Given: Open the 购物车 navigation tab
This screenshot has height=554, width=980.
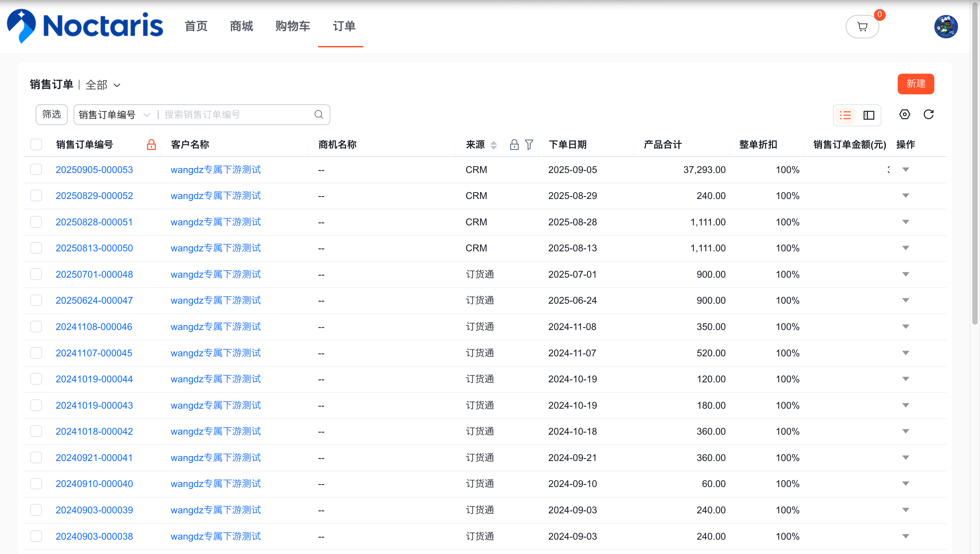Looking at the screenshot, I should (293, 26).
